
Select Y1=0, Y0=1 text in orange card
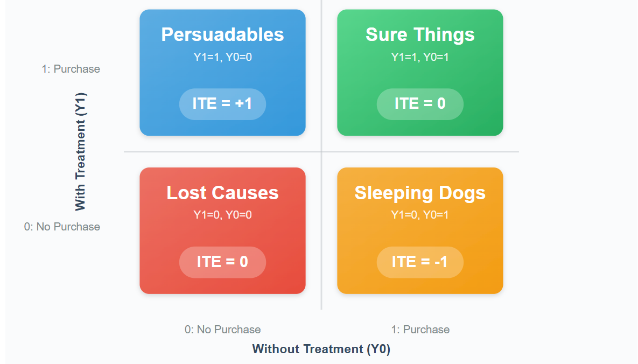click(420, 215)
